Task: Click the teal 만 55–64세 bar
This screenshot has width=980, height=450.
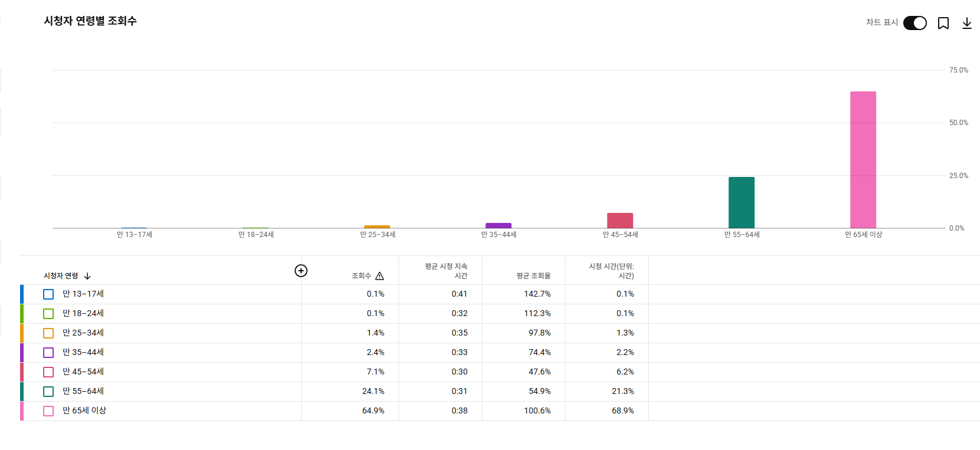Action: point(741,202)
